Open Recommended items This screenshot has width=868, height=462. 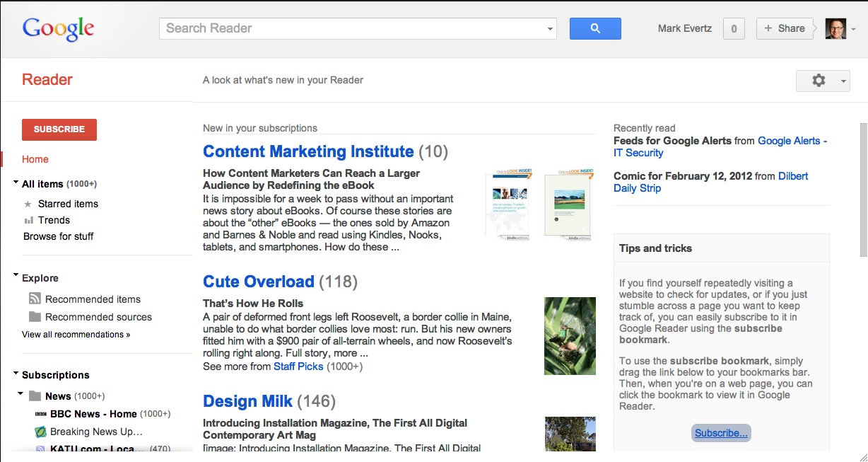[93, 299]
